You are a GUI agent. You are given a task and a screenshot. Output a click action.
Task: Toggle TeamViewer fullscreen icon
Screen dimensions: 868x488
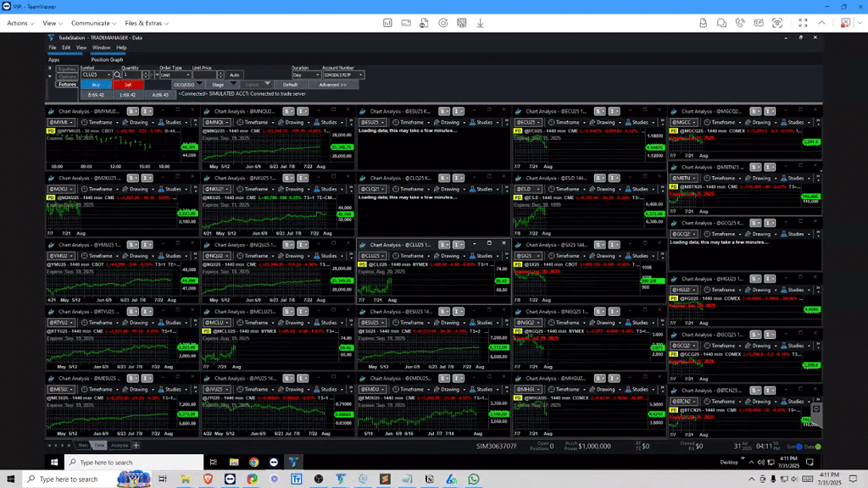[x=803, y=23]
